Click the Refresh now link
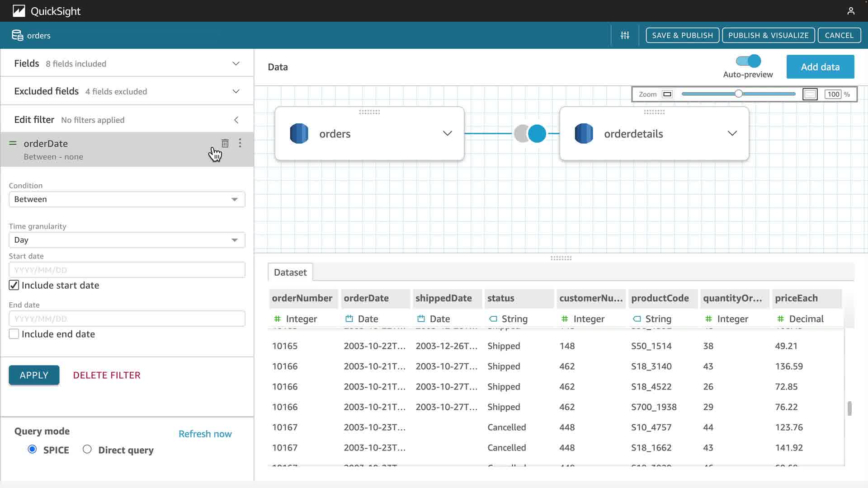Screen dimensions: 868x488 pos(205,434)
